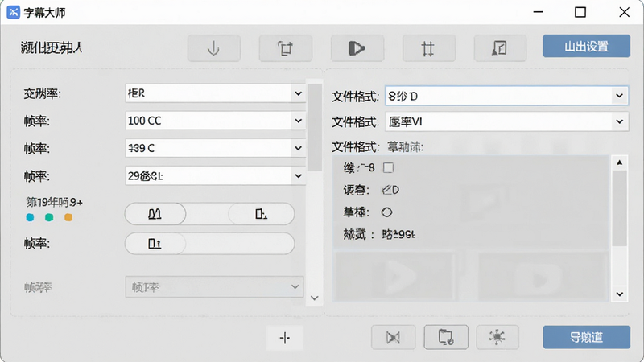Click right list scroll down arrow

pos(619,294)
